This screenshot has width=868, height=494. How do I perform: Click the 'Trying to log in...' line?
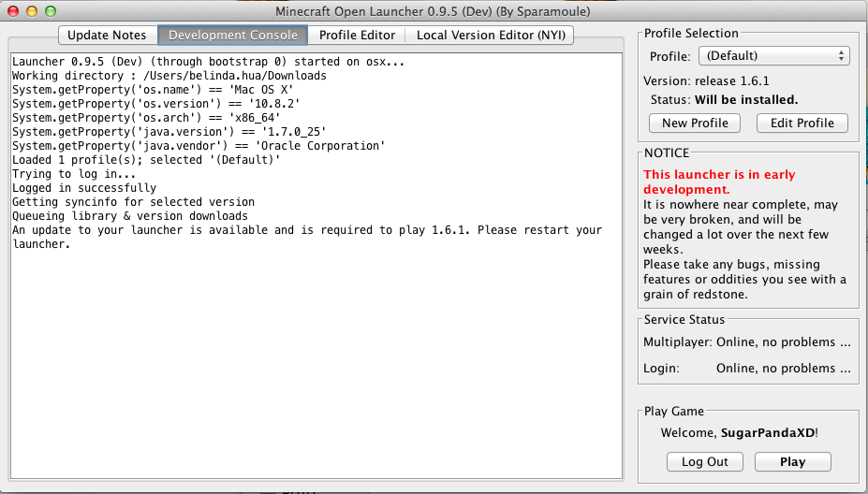(x=74, y=174)
